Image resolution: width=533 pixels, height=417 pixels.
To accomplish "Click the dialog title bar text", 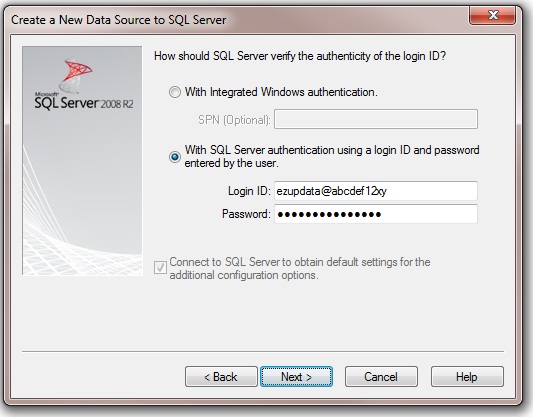I will pos(119,20).
